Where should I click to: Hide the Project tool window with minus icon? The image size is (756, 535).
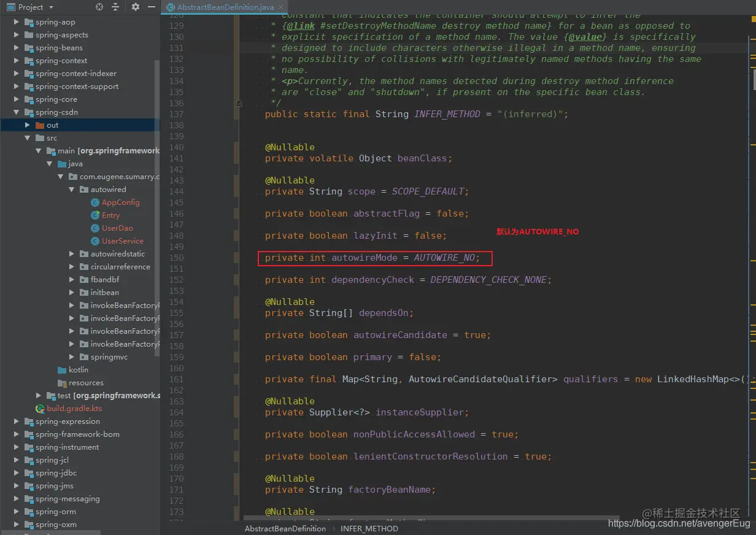coord(150,7)
